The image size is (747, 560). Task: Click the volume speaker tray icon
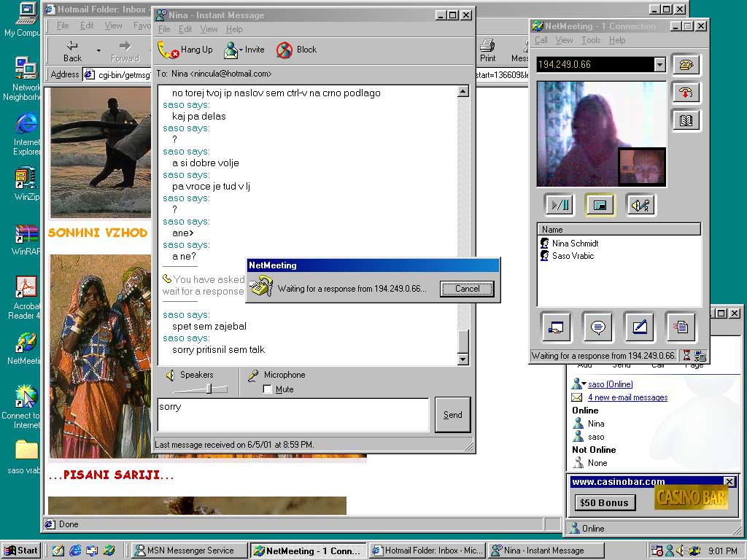[x=681, y=551]
